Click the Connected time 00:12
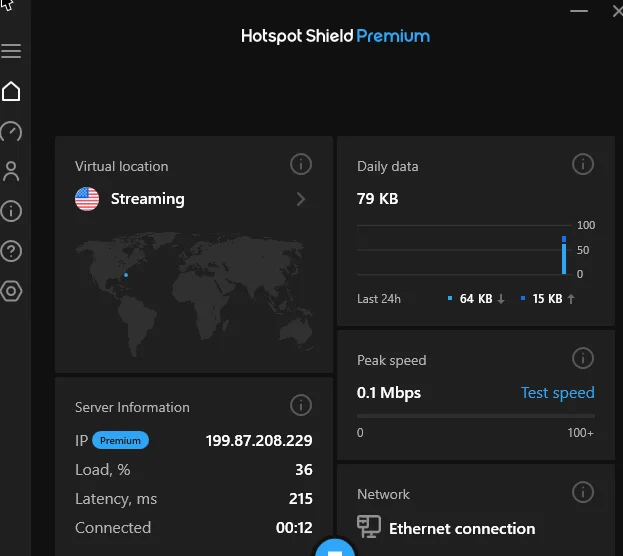Image resolution: width=623 pixels, height=556 pixels. pyautogui.click(x=294, y=527)
